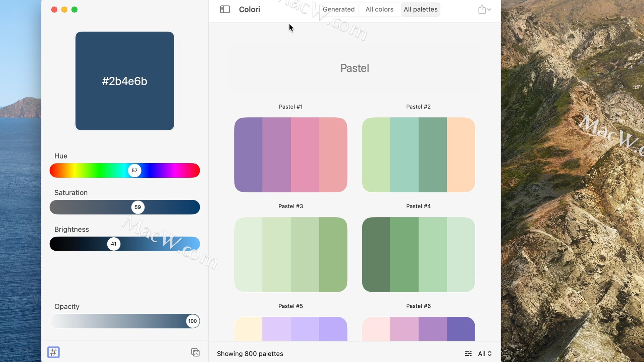Screen dimensions: 644x362
Task: Open the share export icon
Action: (482, 9)
